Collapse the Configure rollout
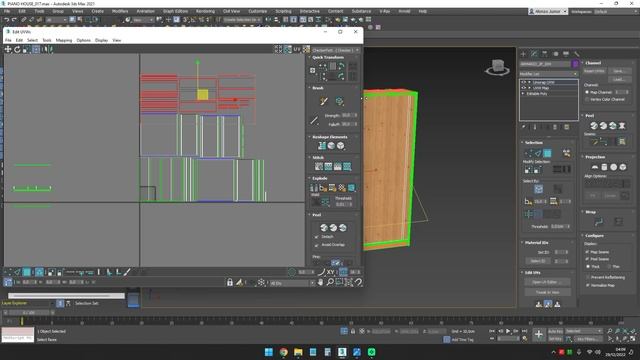640x360 pixels. [594, 236]
